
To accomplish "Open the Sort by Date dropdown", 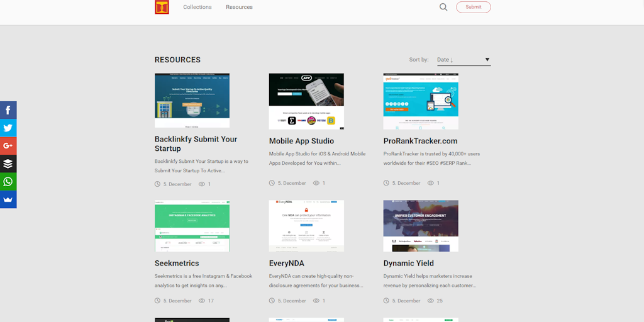I will [464, 60].
